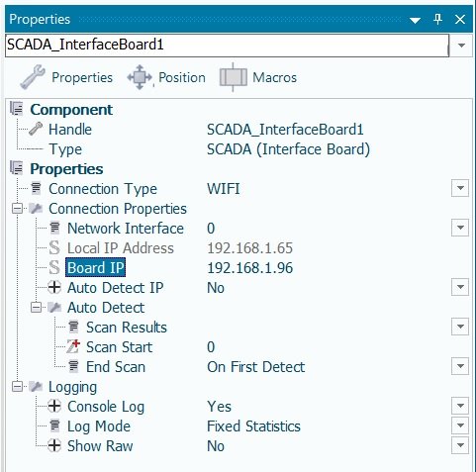Viewport: 476px width, 472px height.
Task: Click the Logging folder icon
Action: point(36,386)
